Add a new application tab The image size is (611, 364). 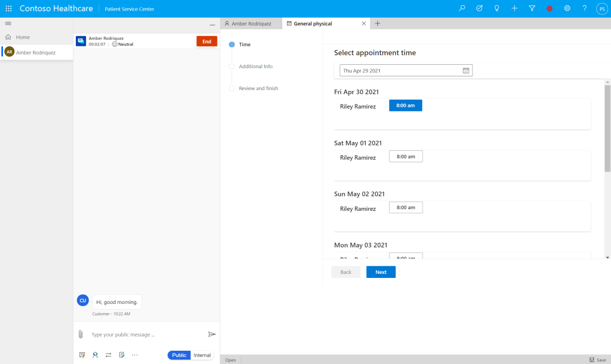[x=377, y=23]
